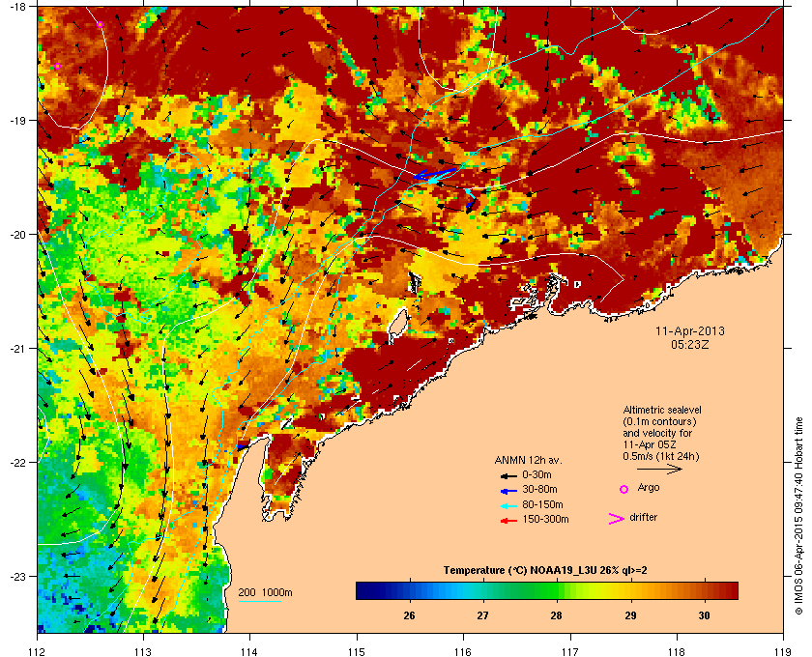Click the cyan 200 1000m isobath legend line
Viewport: 812px width, 657px height.
click(259, 602)
